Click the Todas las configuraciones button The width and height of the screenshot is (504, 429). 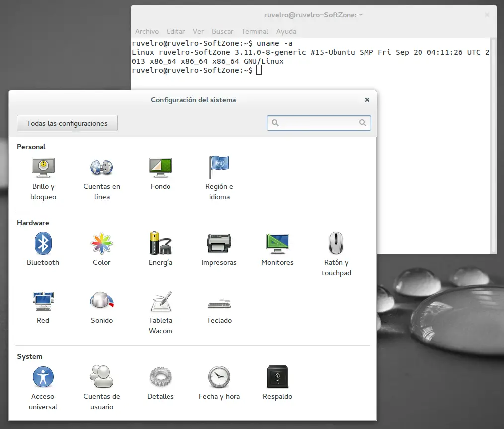coord(67,123)
